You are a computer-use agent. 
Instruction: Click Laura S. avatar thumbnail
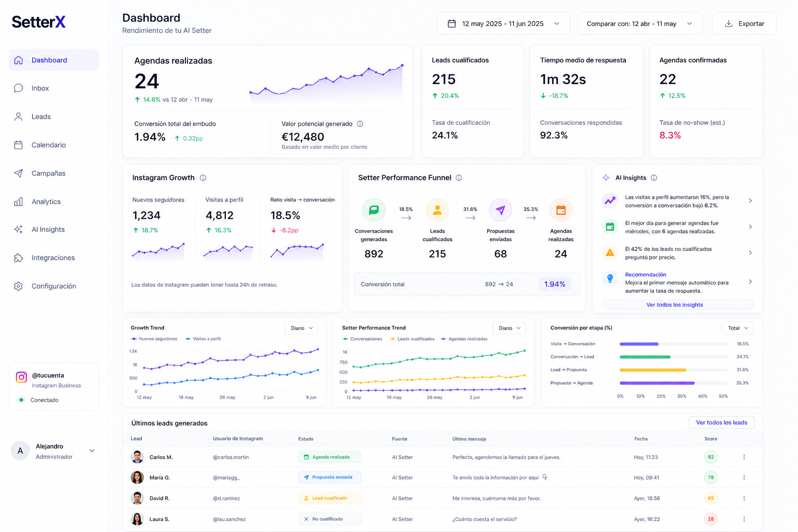pyautogui.click(x=137, y=519)
